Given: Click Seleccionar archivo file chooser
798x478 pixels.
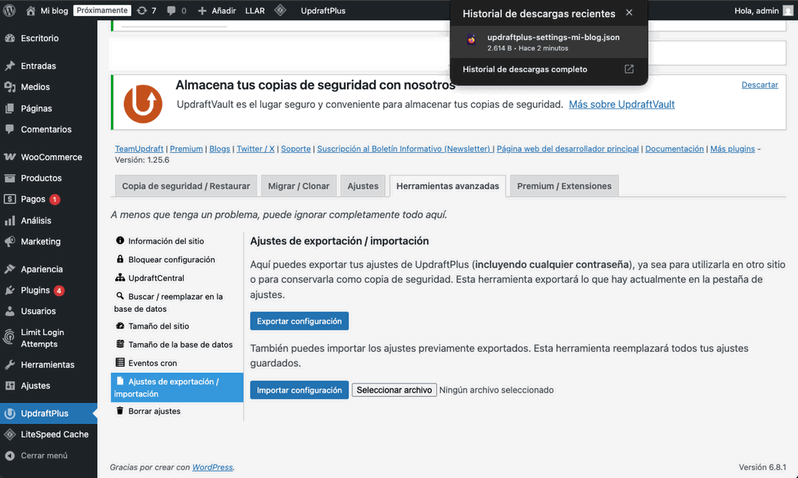Looking at the screenshot, I should pos(394,390).
